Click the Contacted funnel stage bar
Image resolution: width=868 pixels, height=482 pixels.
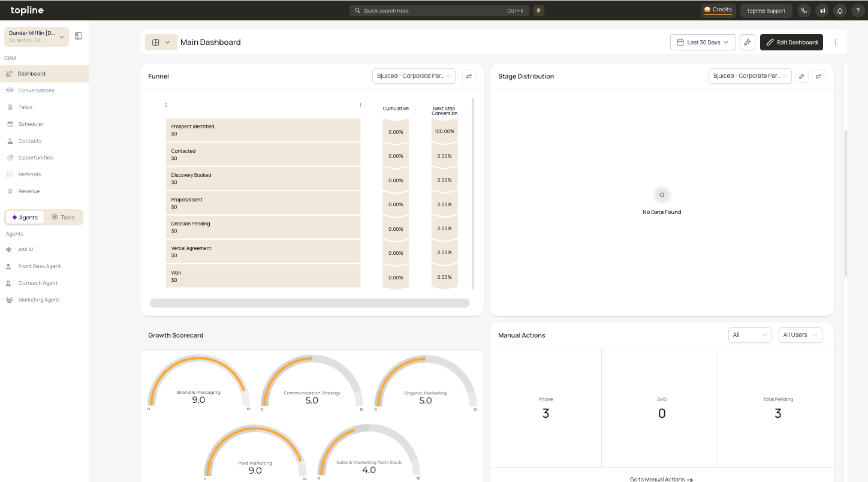coord(263,155)
